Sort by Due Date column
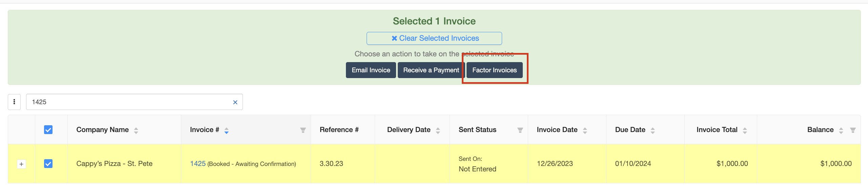This screenshot has height=186, width=868. pyautogui.click(x=653, y=130)
